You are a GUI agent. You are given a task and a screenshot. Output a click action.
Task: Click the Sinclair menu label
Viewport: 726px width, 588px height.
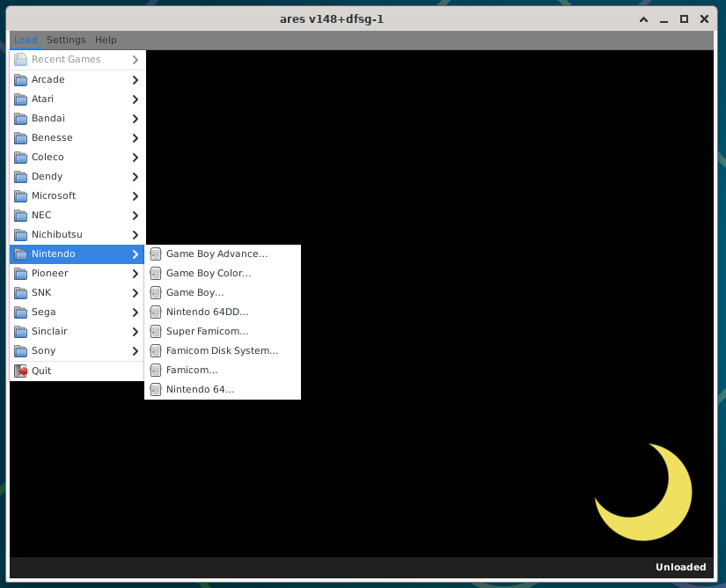49,332
